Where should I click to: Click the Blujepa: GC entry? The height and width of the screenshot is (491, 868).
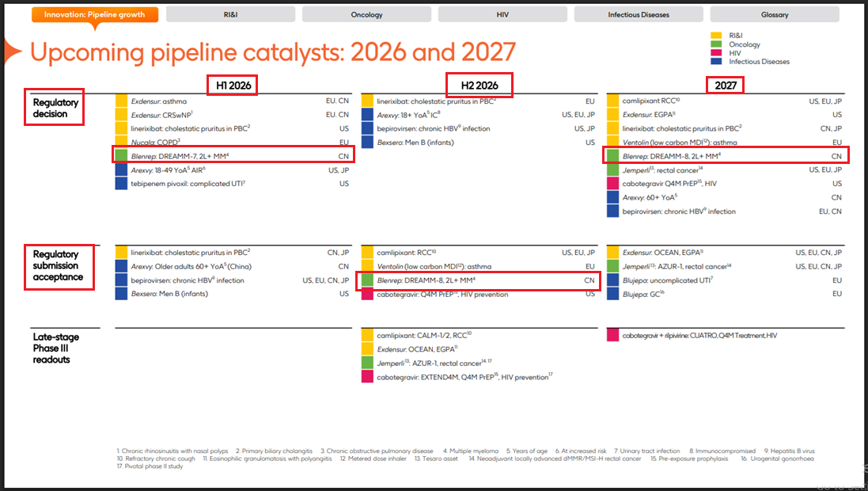click(642, 294)
